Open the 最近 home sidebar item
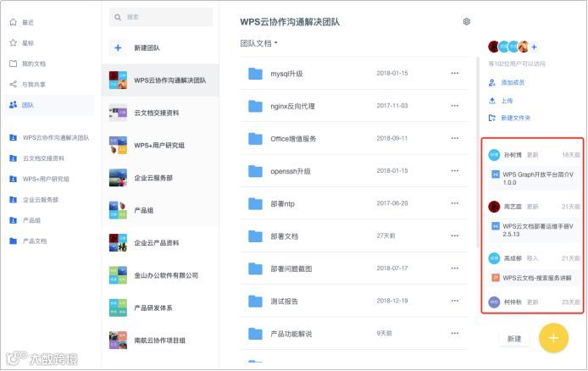 [x=22, y=23]
